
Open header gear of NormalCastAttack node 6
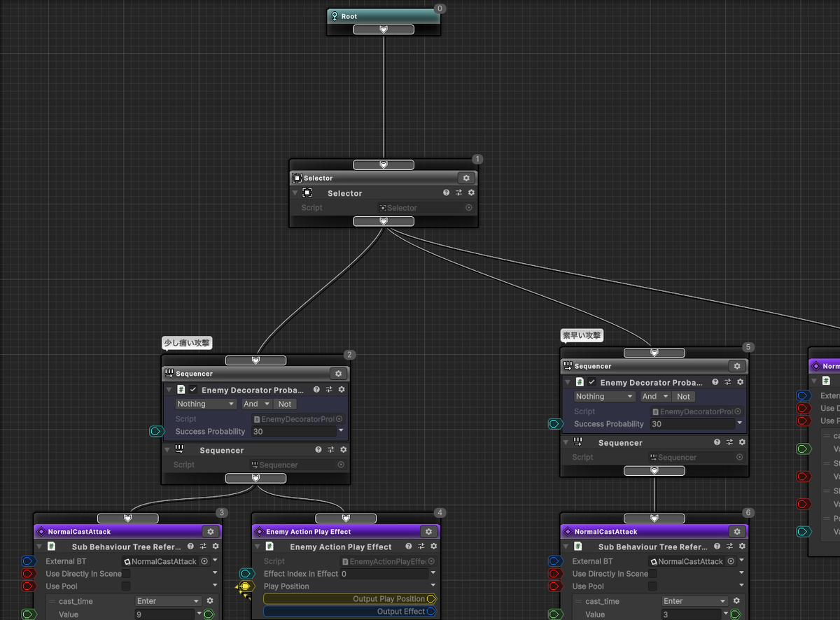[x=737, y=532]
